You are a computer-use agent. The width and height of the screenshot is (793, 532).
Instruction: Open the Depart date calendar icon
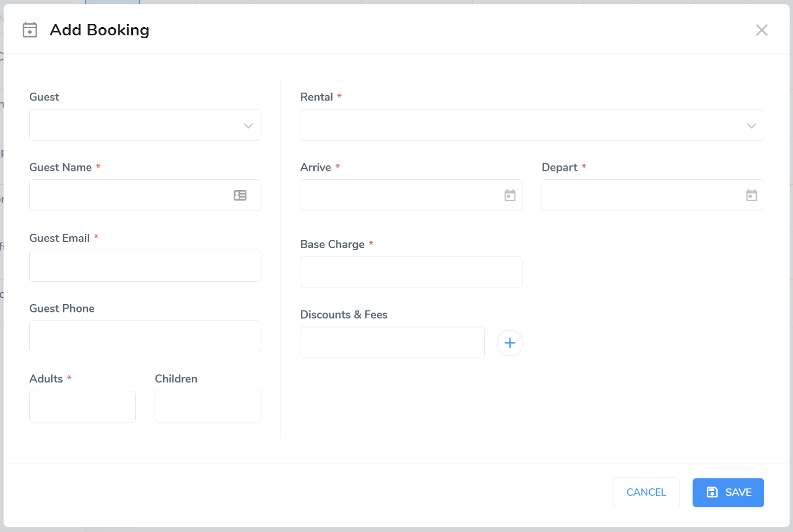(x=751, y=195)
